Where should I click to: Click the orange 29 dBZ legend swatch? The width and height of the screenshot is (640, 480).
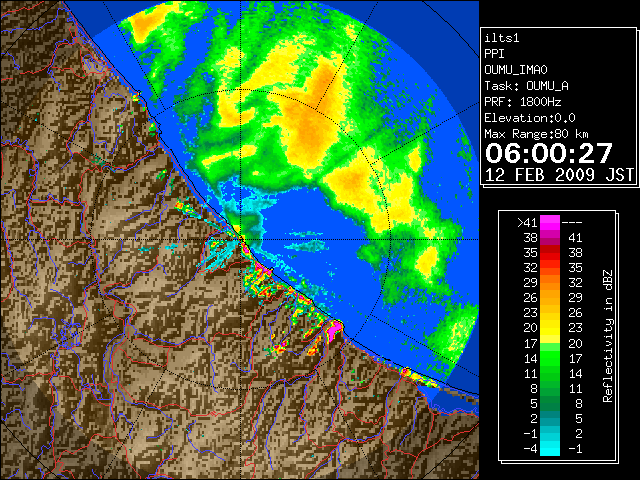point(550,283)
